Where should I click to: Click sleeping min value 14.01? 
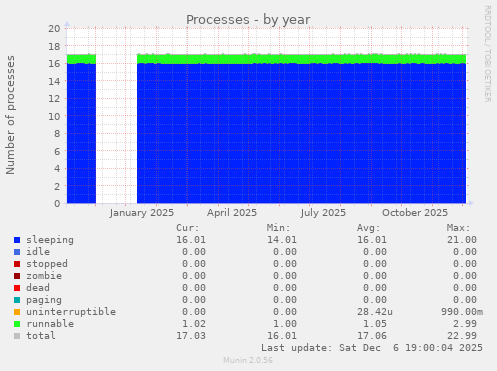tap(282, 240)
